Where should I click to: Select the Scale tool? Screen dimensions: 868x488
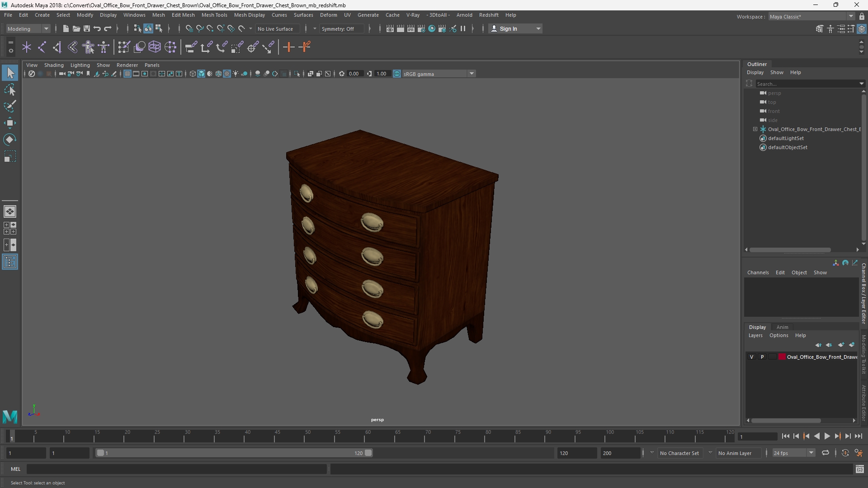10,156
